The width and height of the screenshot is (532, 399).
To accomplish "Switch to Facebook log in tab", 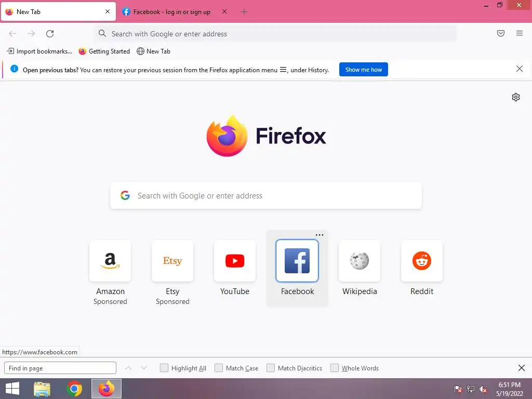I will click(175, 12).
